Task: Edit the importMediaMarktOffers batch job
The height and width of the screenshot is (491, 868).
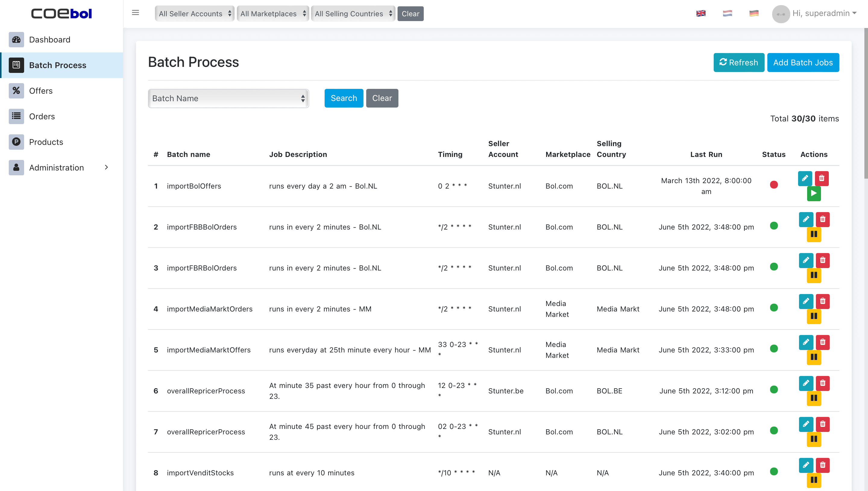Action: (x=806, y=342)
